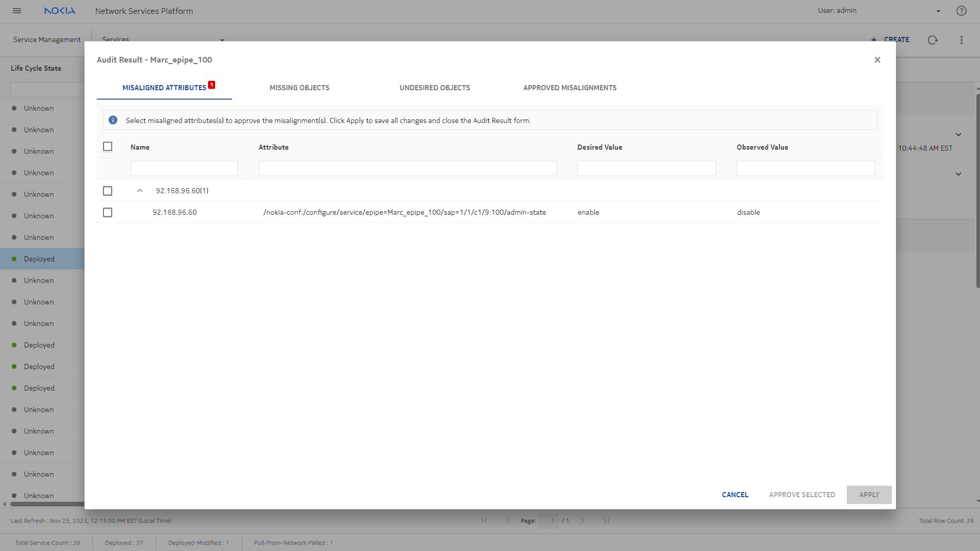Jump to the last page icon
The image size is (980, 551).
[x=606, y=521]
